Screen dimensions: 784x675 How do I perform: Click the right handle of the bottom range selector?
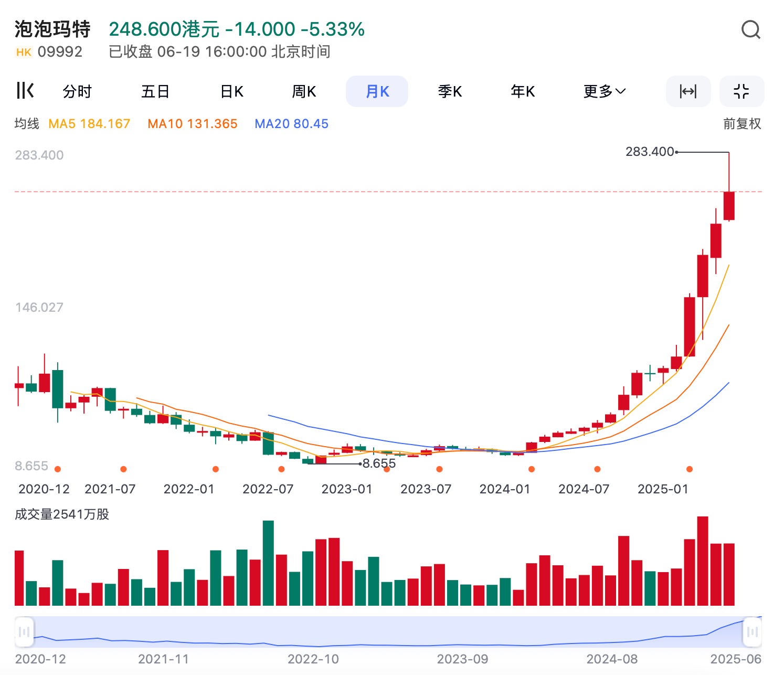(751, 632)
